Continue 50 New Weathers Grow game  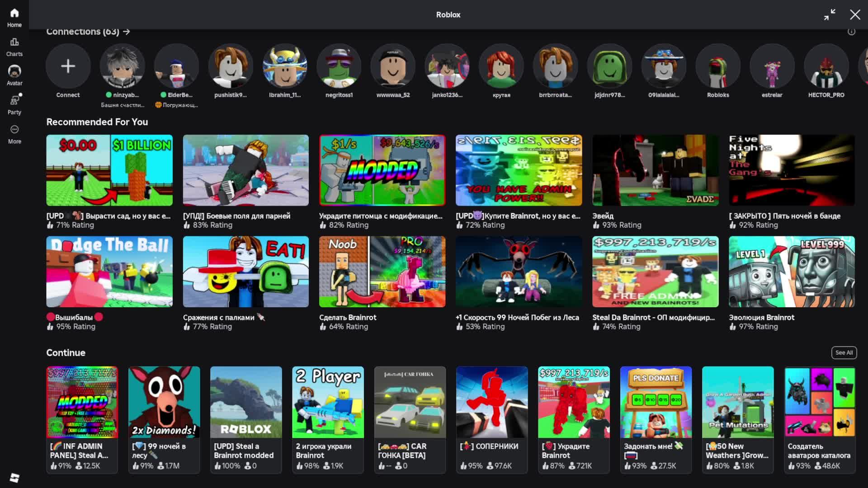click(x=738, y=420)
